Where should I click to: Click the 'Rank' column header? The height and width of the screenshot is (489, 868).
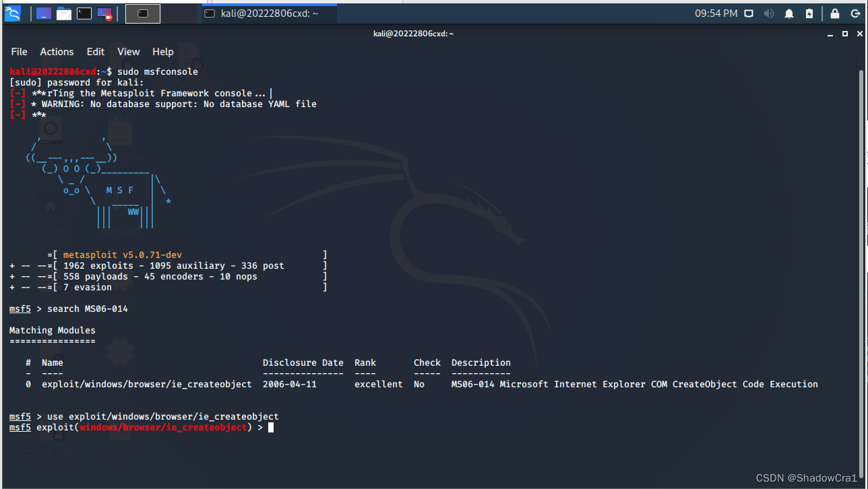point(365,362)
